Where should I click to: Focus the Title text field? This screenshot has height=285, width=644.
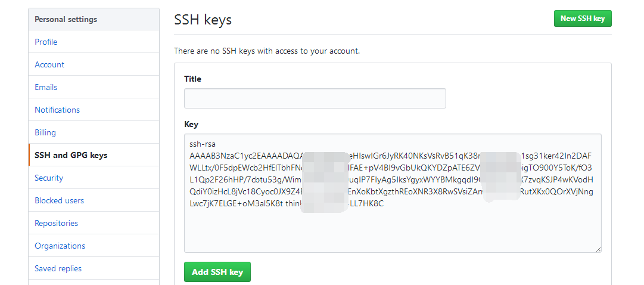(315, 98)
